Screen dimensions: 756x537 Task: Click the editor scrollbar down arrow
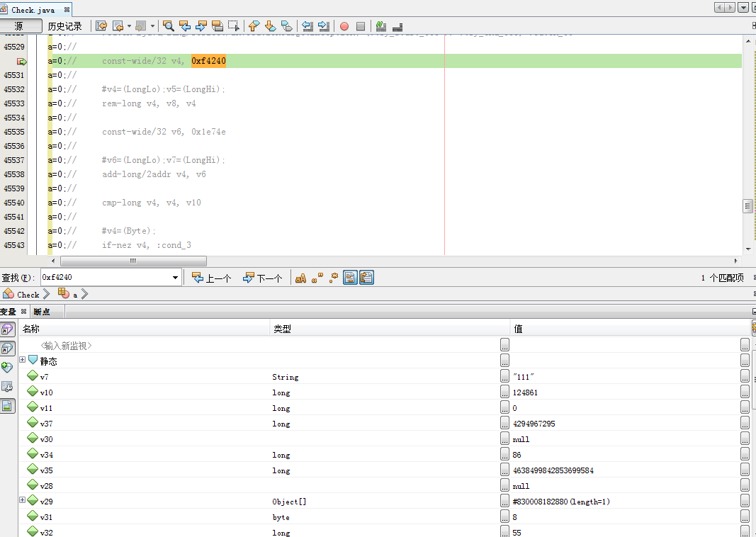(747, 249)
